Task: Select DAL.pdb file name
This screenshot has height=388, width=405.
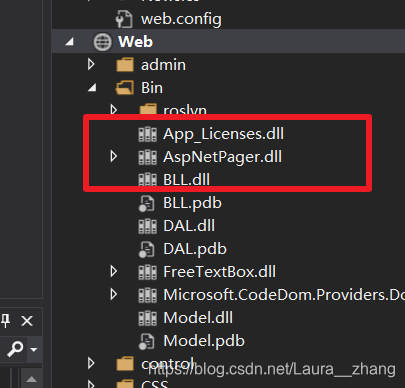Action: [x=195, y=249]
